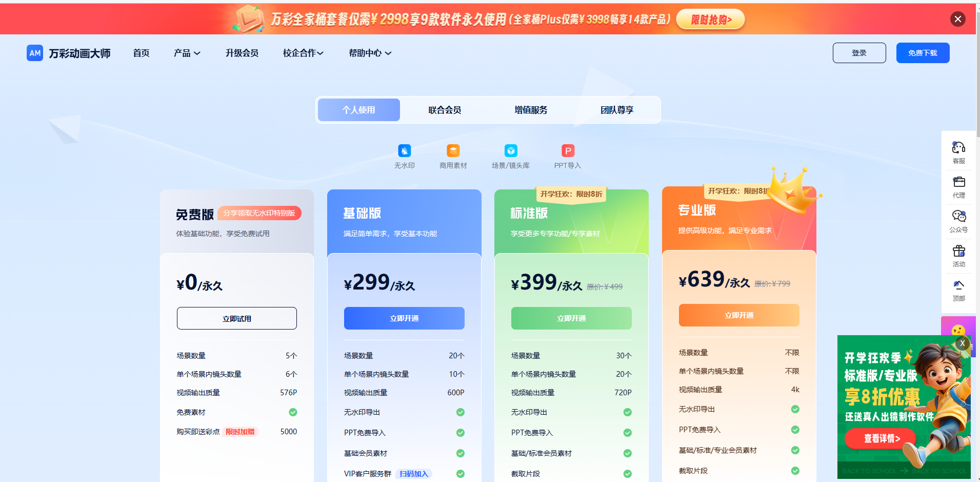Viewport: 980px width, 482px height.
Task: Click the AM logo icon
Action: (x=35, y=53)
